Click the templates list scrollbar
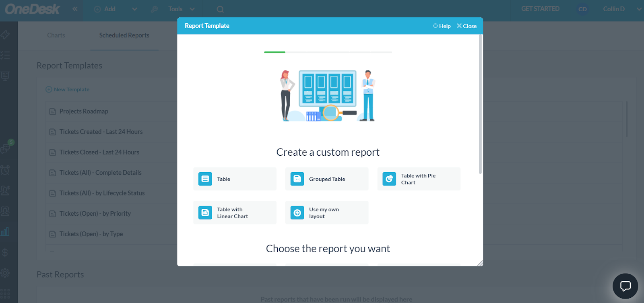This screenshot has width=644, height=303. [x=627, y=119]
